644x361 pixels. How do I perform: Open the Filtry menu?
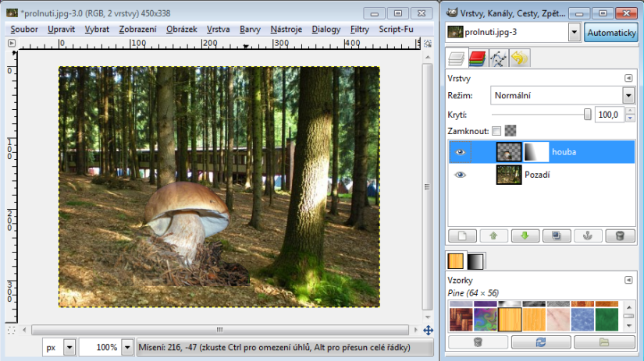click(360, 29)
